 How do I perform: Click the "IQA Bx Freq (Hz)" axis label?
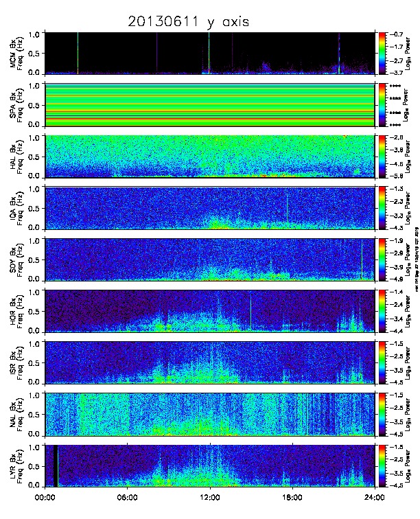[x=16, y=209]
